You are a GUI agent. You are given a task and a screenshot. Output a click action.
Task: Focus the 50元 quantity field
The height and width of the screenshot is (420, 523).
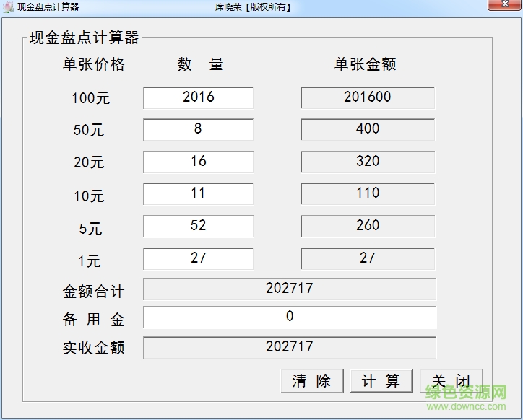click(x=199, y=129)
